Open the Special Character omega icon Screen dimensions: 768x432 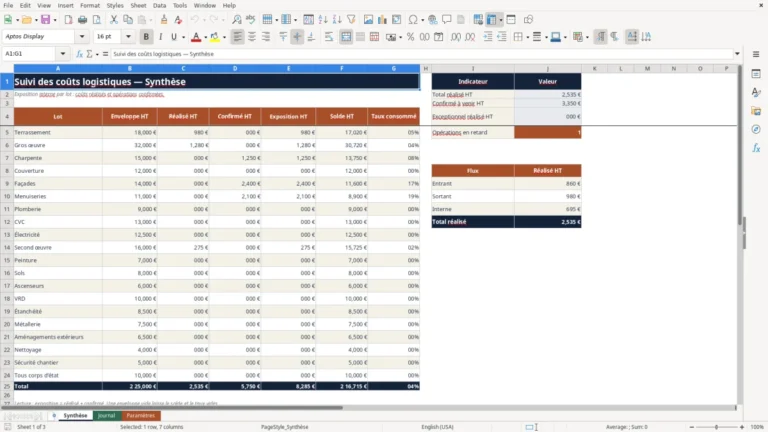413,20
